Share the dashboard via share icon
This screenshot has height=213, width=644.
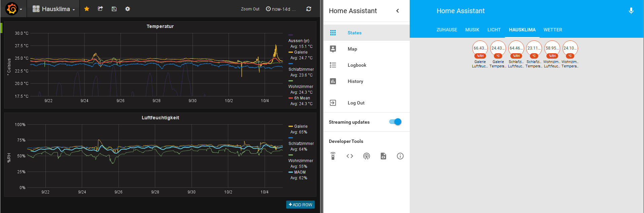pyautogui.click(x=100, y=9)
